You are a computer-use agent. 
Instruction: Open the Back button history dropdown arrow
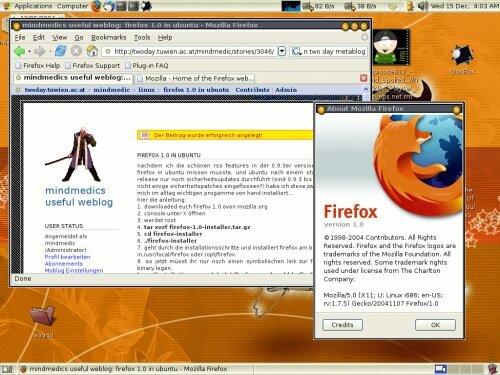tap(29, 52)
